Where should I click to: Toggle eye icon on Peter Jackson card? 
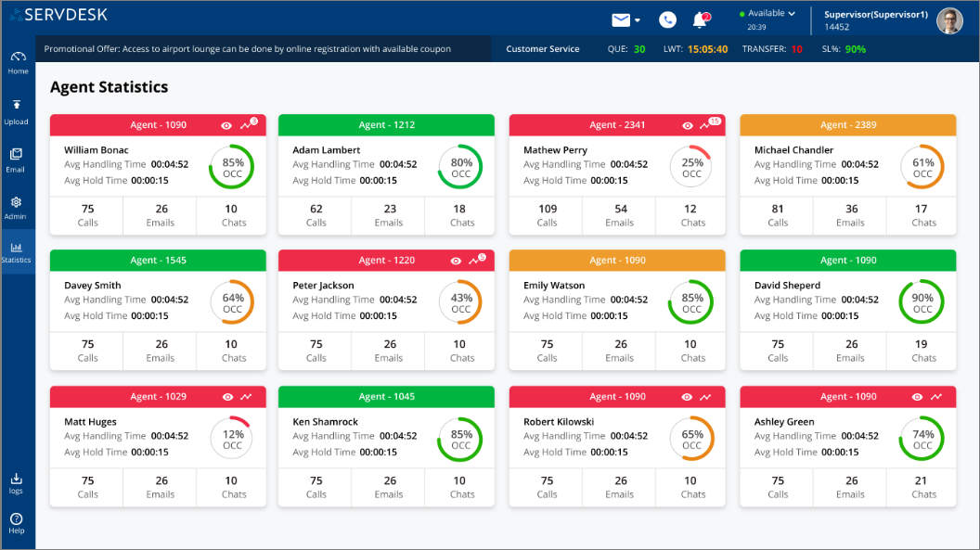pos(457,261)
